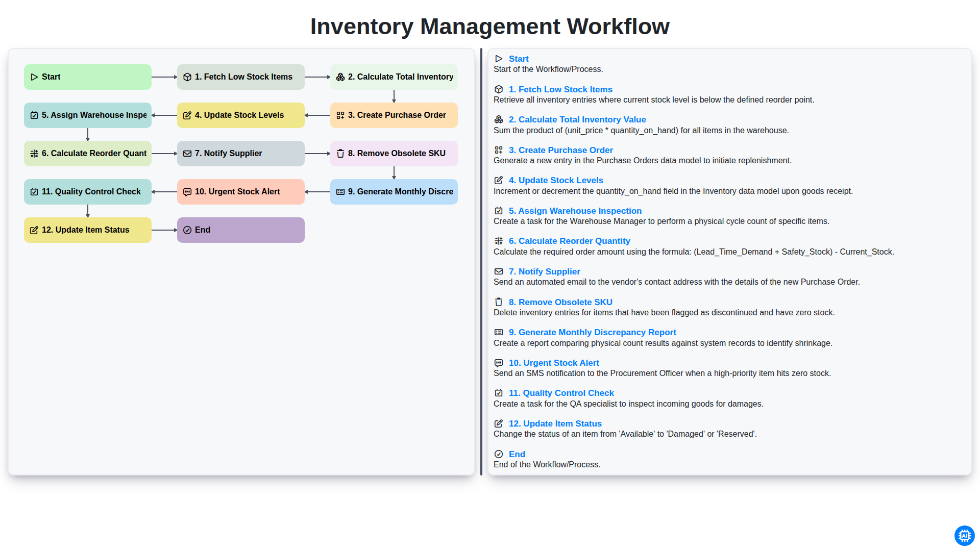The height and width of the screenshot is (551, 980).
Task: Click the edit pencil icon in Update Stock Levels node
Action: pos(187,115)
